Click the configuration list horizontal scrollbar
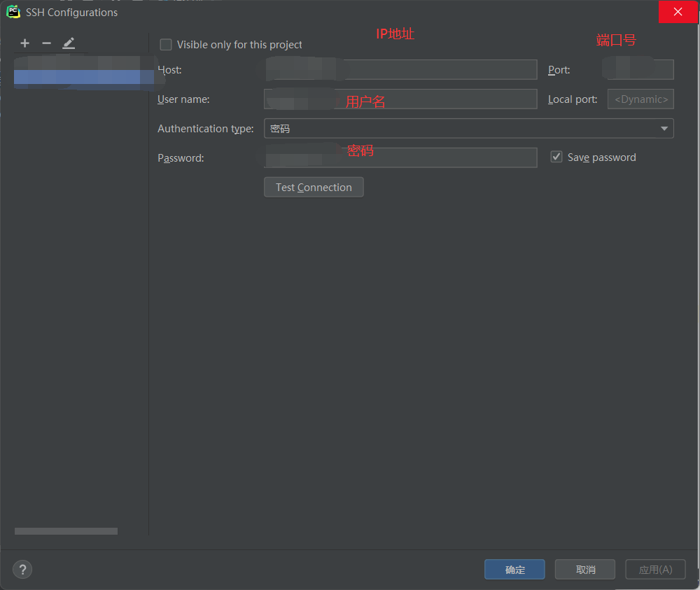Screen dimensions: 700x590 (66, 531)
